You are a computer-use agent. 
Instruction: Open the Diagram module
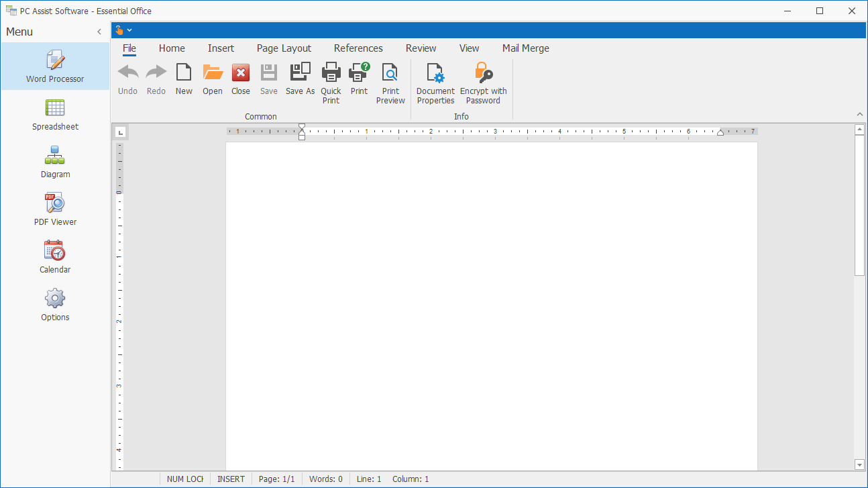pos(55,162)
